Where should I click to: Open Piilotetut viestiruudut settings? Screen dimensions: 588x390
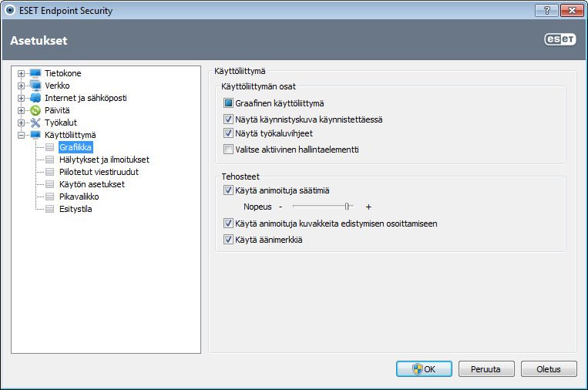99,172
